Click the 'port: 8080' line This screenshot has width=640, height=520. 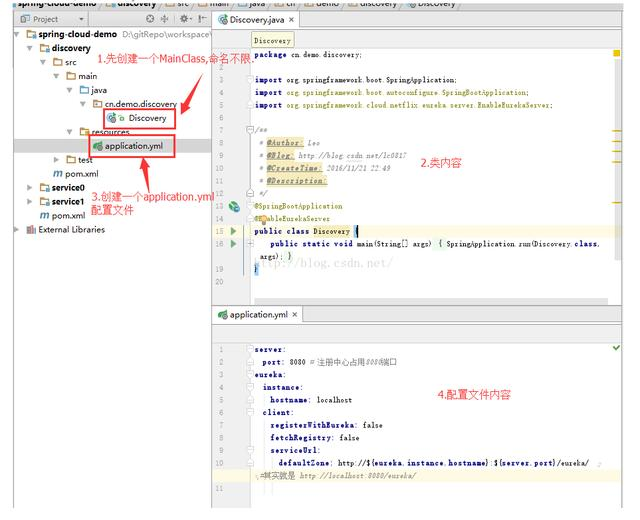tap(284, 362)
